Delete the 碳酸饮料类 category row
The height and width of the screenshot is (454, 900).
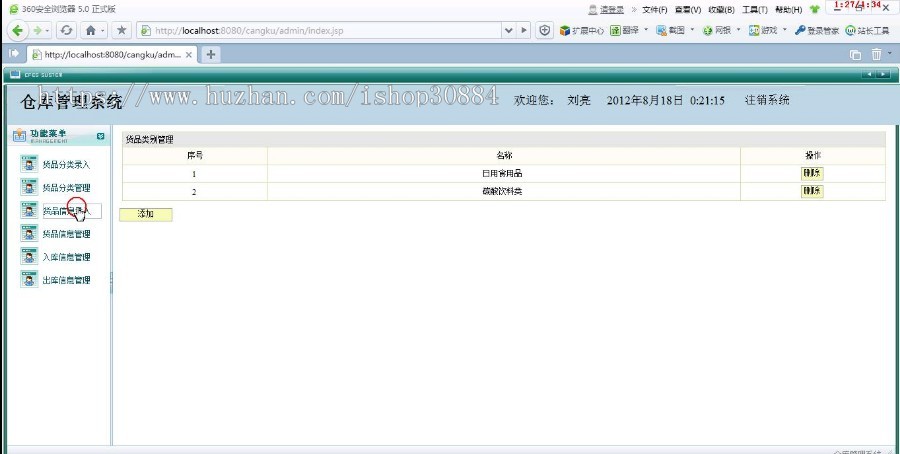812,191
